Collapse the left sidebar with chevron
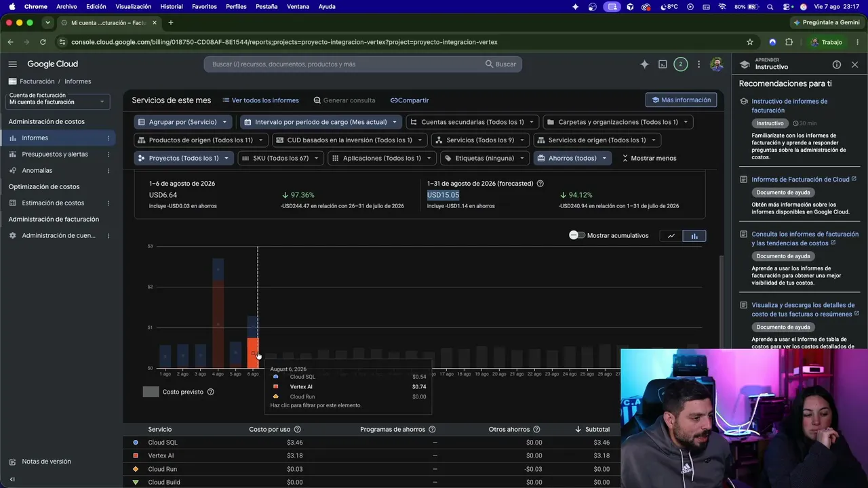The width and height of the screenshot is (868, 488). [12, 479]
